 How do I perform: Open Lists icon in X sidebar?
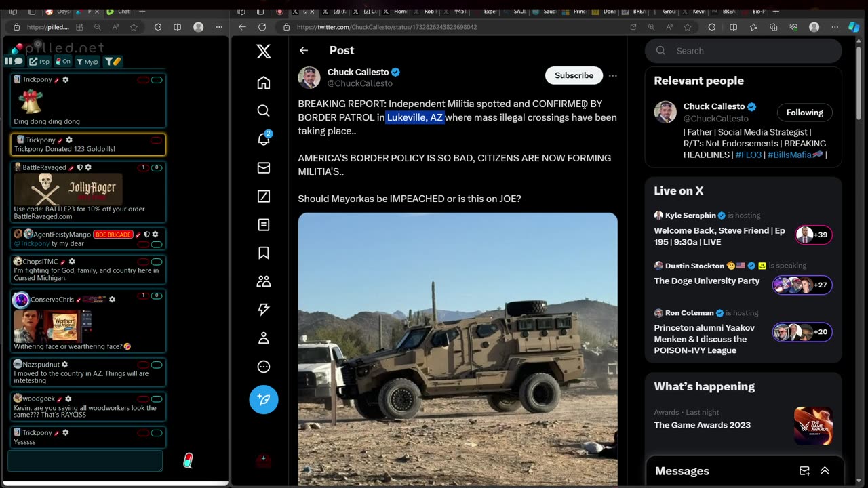(x=264, y=224)
